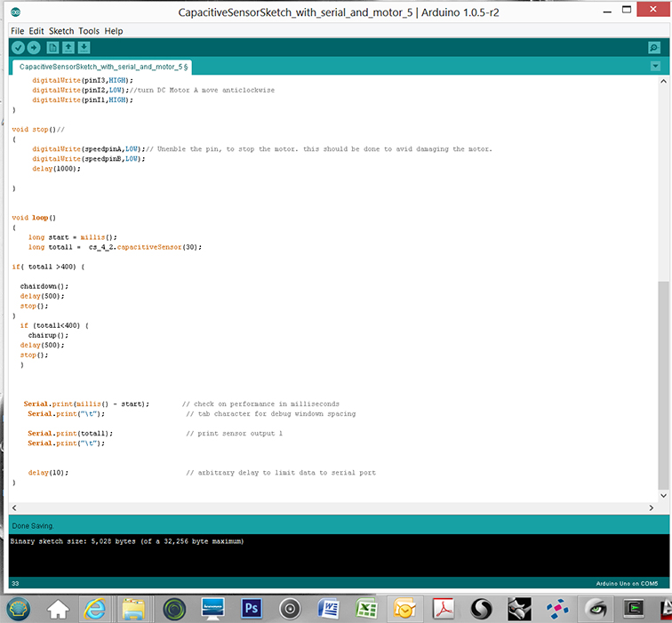Viewport: 672px width, 623px height.
Task: Open a sketch with the Open icon
Action: 68,48
